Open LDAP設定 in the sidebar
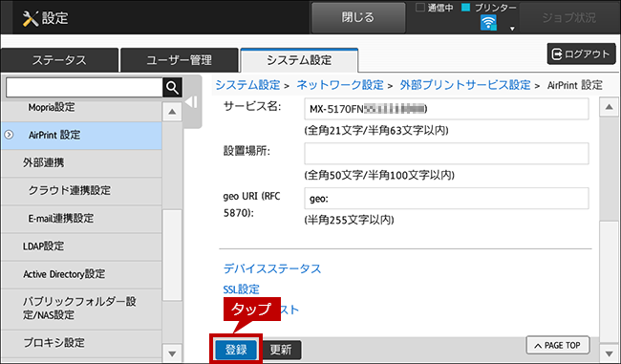This screenshot has height=364, width=621. click(81, 246)
